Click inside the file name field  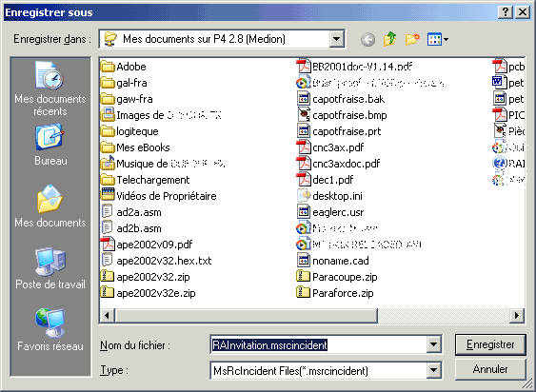[x=319, y=344]
